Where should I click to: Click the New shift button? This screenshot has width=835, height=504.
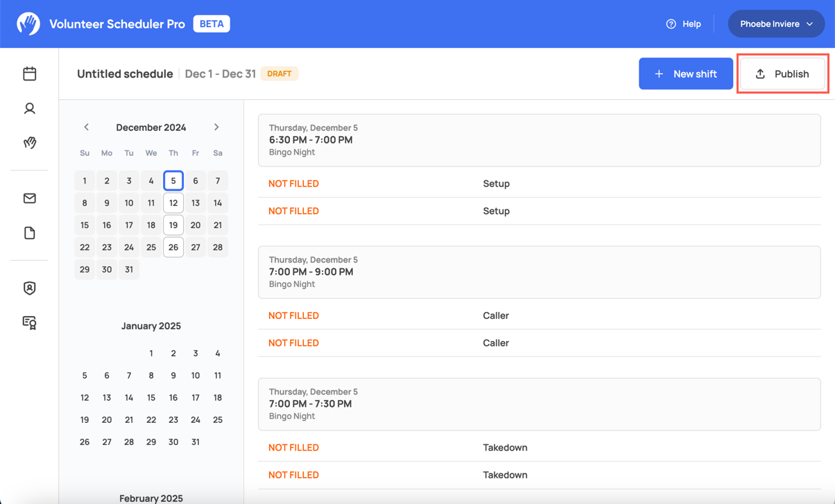[686, 73]
